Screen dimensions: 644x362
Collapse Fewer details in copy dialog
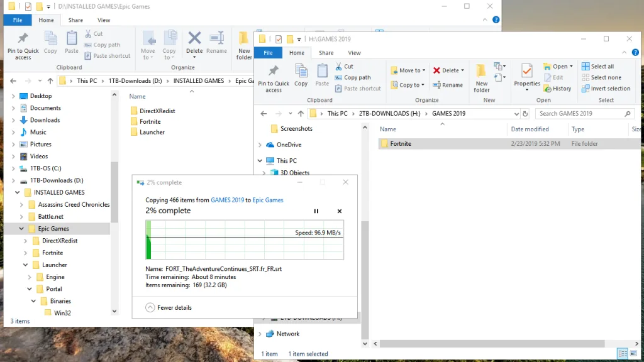click(169, 307)
